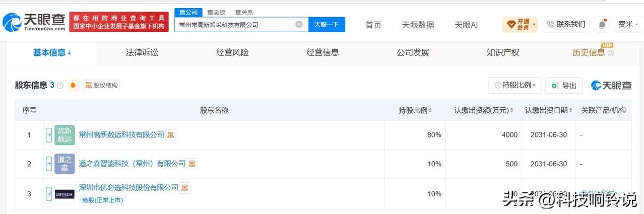This screenshot has width=644, height=214.
Task: Open equity structure icon for 深圳市优必选科技
Action: point(185,188)
